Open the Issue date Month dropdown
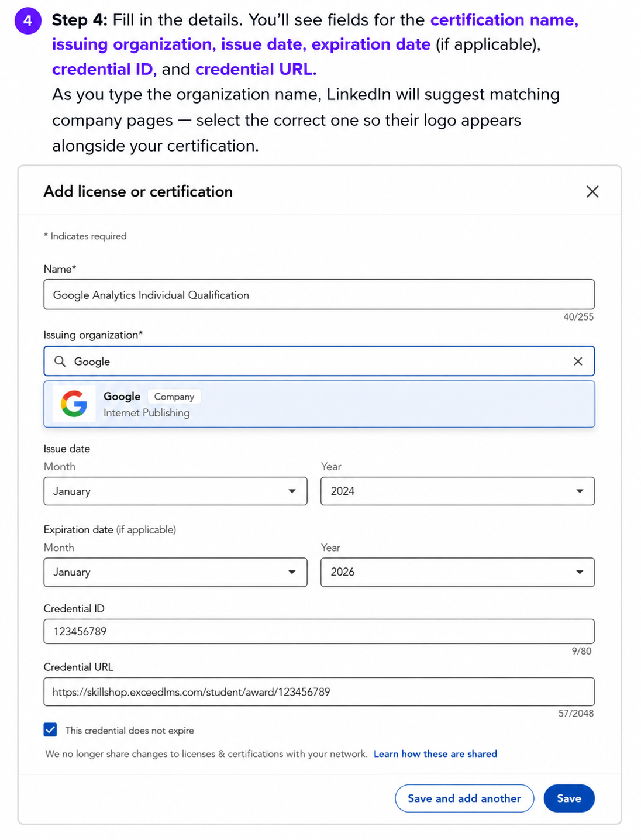This screenshot has height=840, width=641. point(175,491)
